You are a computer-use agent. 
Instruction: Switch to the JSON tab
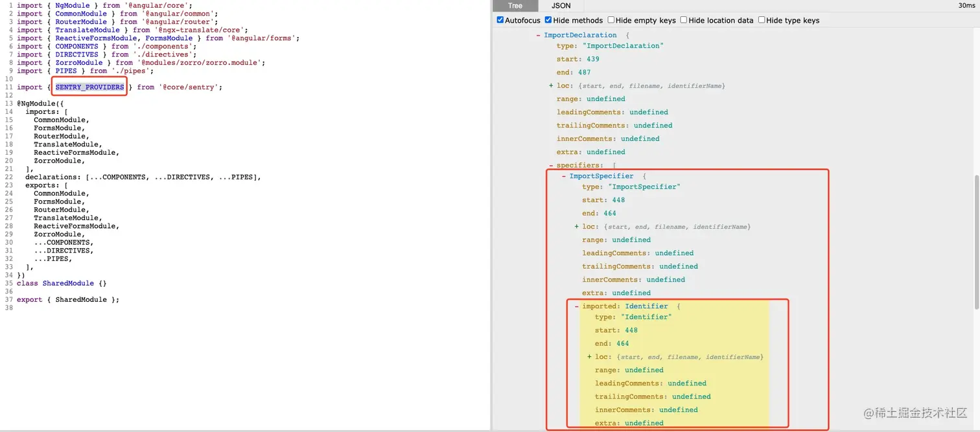click(561, 6)
